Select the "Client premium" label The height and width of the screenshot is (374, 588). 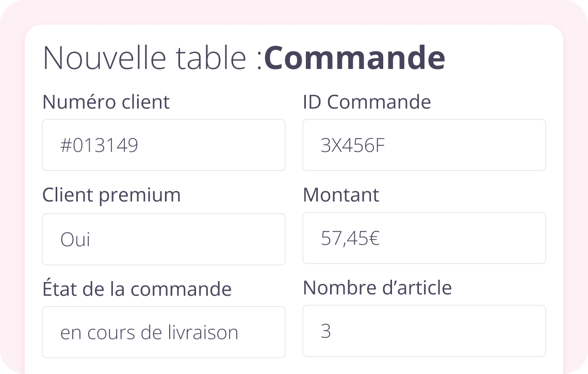coord(111,195)
